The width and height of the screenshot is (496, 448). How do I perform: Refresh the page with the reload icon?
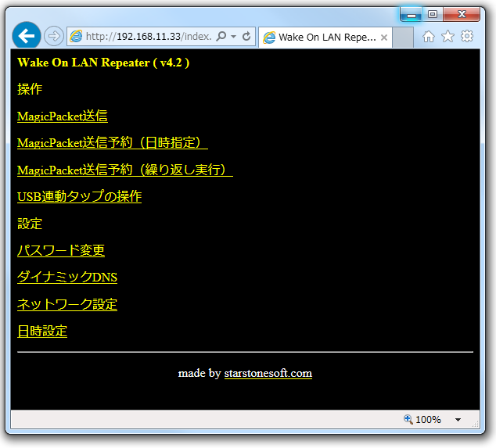pos(246,37)
